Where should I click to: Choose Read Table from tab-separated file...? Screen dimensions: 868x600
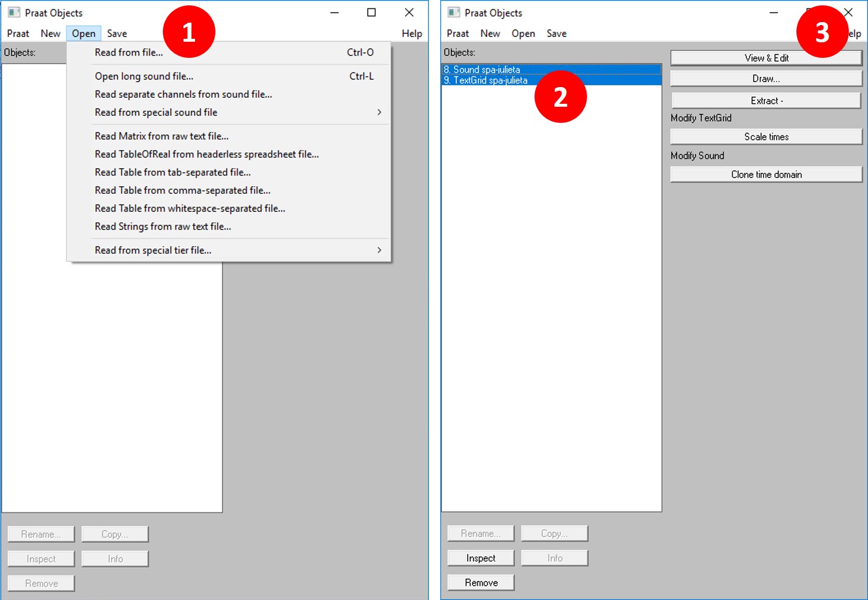[x=228, y=172]
